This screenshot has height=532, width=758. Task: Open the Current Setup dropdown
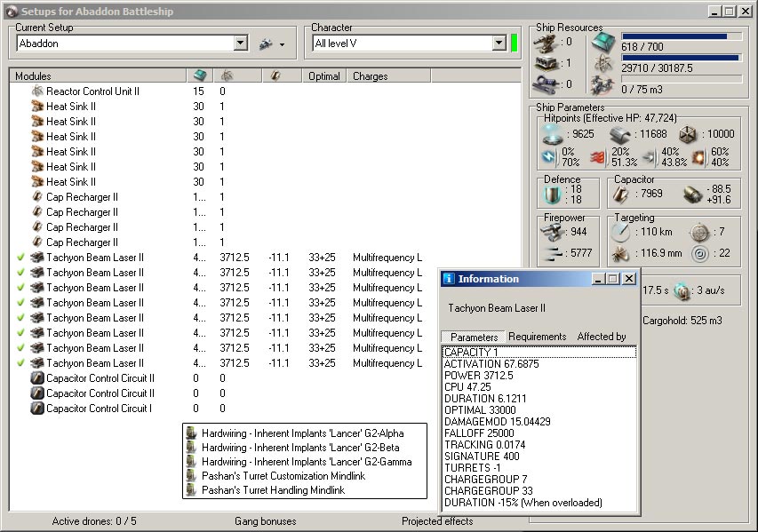pos(241,44)
